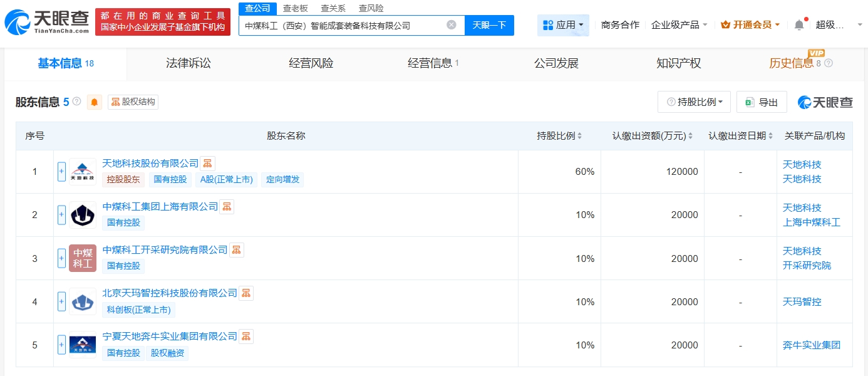Click the 天眼查 logo in header
The width and height of the screenshot is (868, 376).
[x=46, y=22]
